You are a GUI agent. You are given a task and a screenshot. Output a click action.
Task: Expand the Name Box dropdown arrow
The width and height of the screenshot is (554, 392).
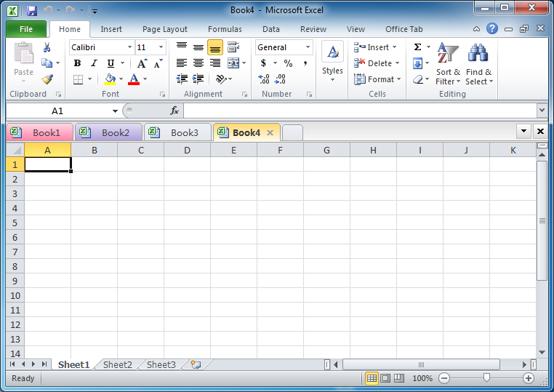(x=115, y=111)
